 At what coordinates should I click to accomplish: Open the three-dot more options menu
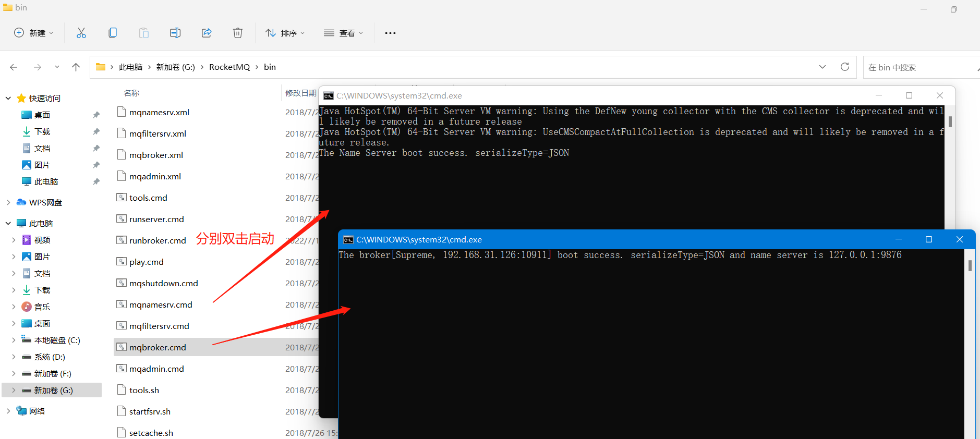tap(390, 33)
